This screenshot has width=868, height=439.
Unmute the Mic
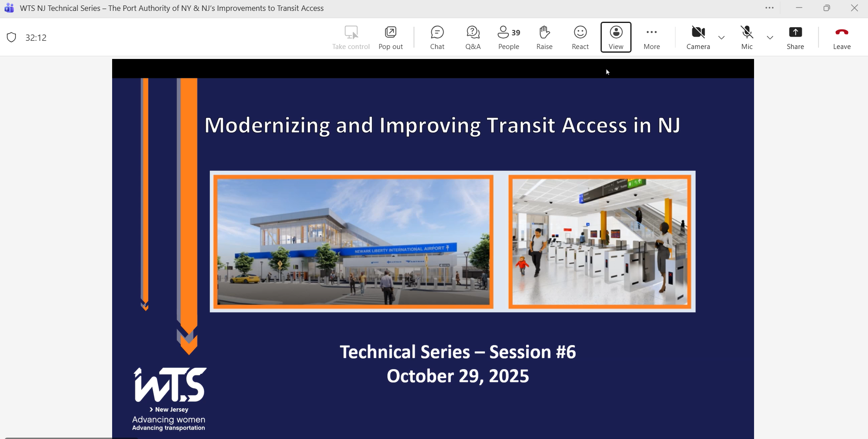(x=747, y=37)
